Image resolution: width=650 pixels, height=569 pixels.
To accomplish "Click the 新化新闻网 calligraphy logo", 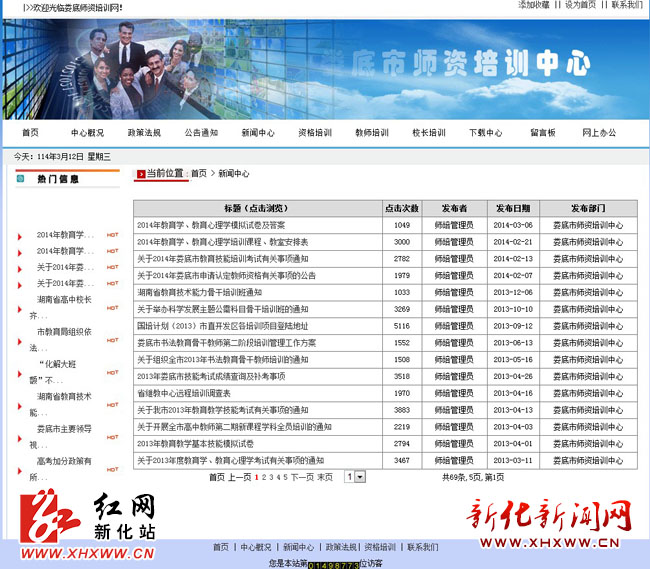I will tap(550, 521).
